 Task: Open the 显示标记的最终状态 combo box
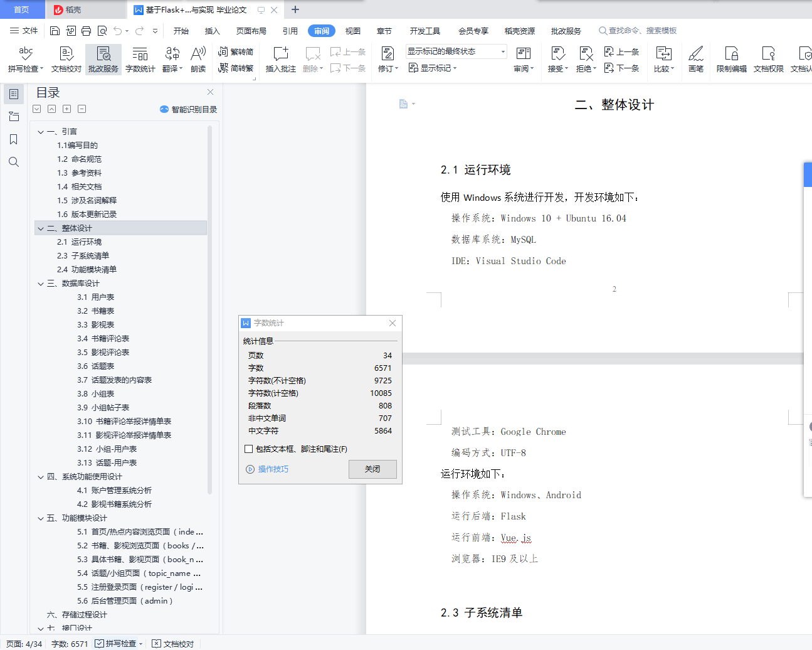(x=456, y=51)
